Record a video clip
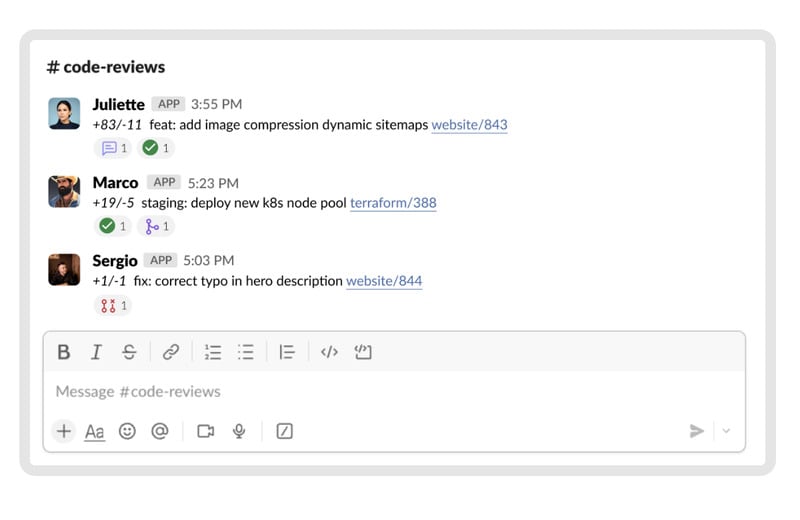This screenshot has width=800, height=520. 206,431
